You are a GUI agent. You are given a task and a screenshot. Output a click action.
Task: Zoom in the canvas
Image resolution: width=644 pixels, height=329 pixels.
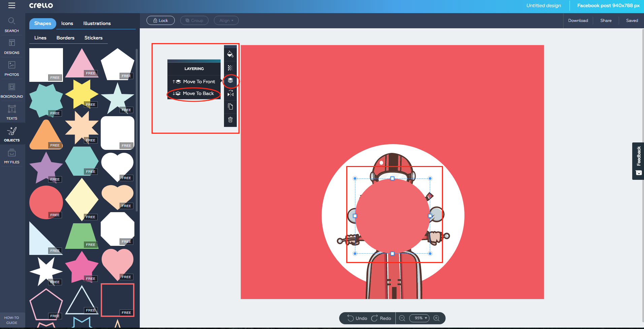[x=437, y=318]
